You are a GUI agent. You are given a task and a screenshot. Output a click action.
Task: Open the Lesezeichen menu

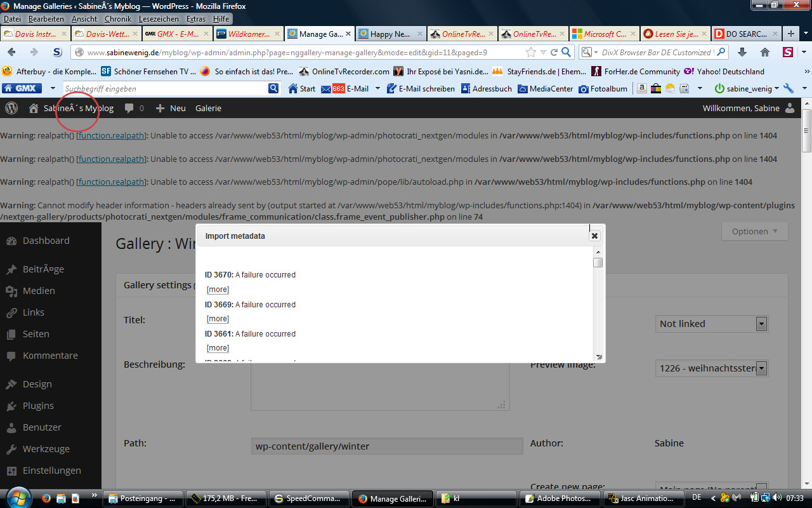(x=159, y=19)
